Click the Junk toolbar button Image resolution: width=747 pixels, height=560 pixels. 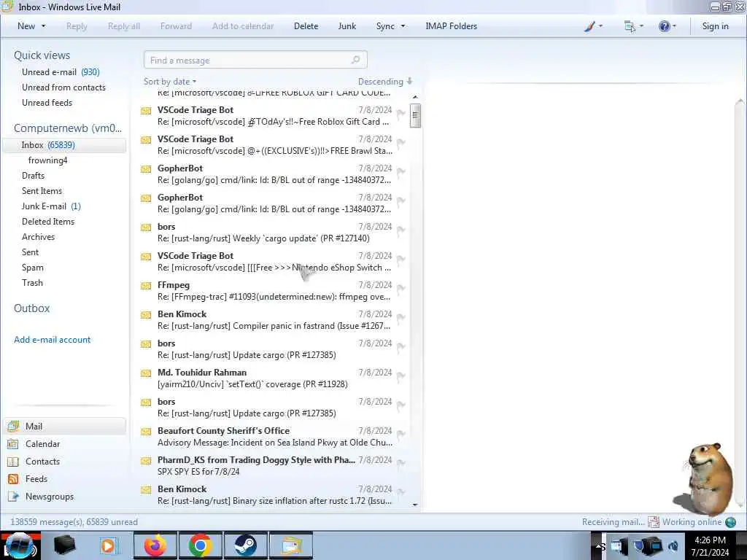(x=347, y=26)
